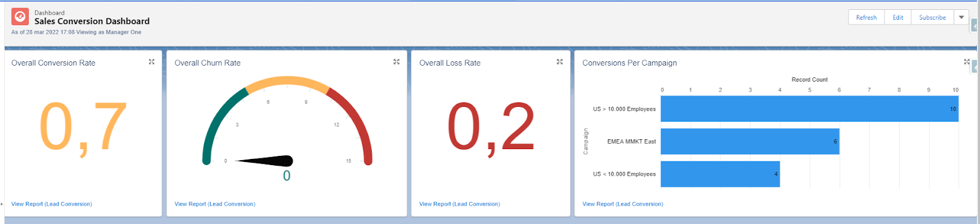Click the 0,7 conversion rate metric
980x224 pixels.
(83, 127)
